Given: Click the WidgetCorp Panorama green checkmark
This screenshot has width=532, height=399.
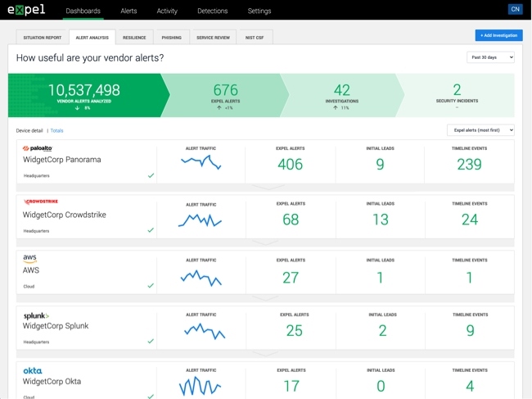Looking at the screenshot, I should (151, 175).
